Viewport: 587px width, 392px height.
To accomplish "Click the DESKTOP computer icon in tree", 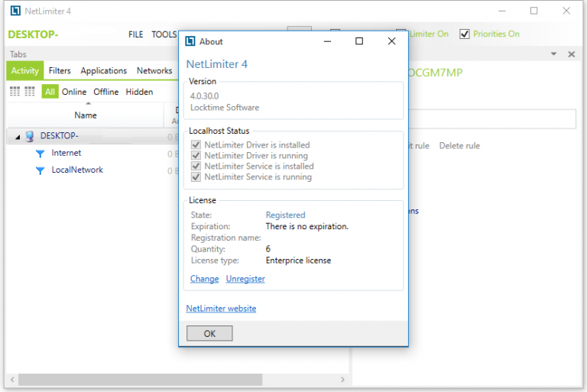I will coord(30,136).
